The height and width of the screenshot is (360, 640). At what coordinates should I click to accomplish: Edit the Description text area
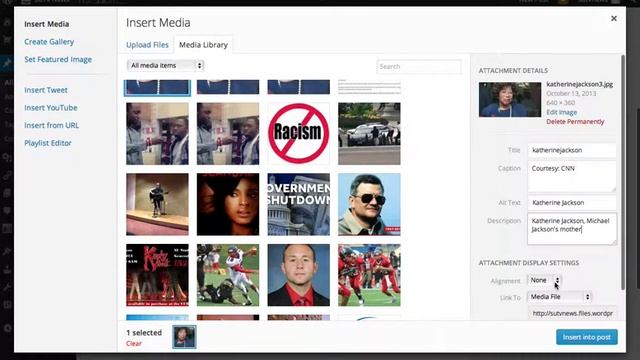pos(571,229)
